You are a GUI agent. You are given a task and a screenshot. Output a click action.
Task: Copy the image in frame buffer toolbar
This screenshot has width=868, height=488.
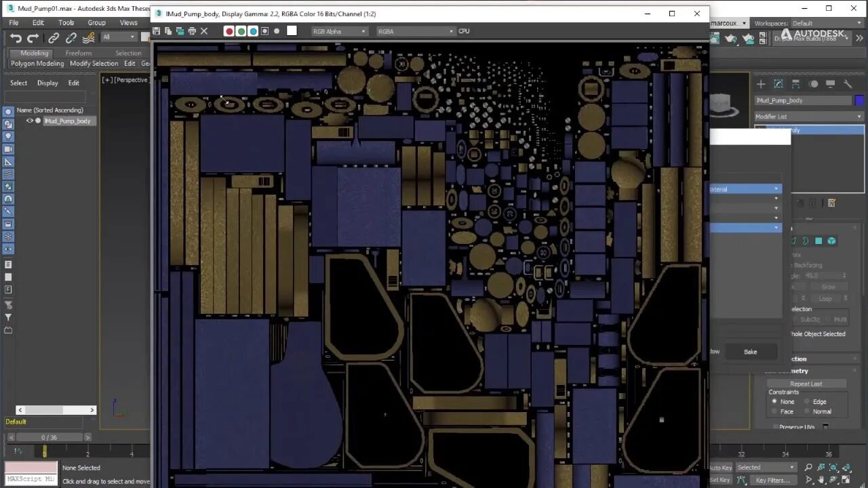point(168,31)
